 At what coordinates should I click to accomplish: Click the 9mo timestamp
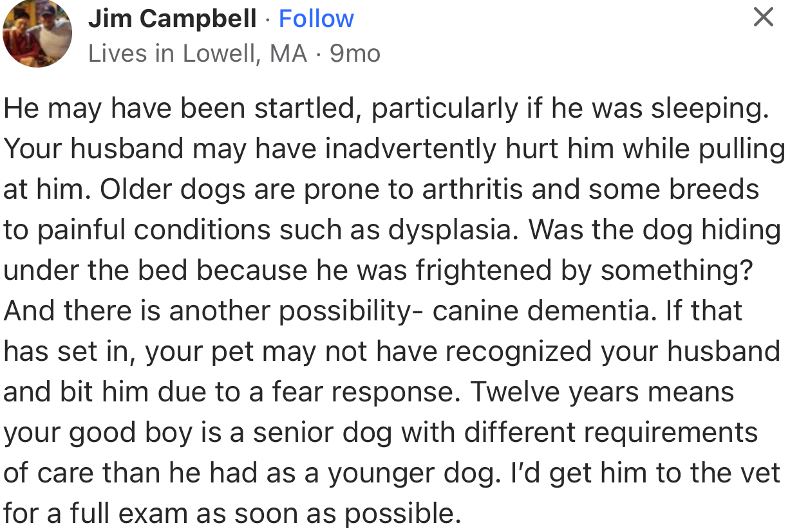click(355, 53)
